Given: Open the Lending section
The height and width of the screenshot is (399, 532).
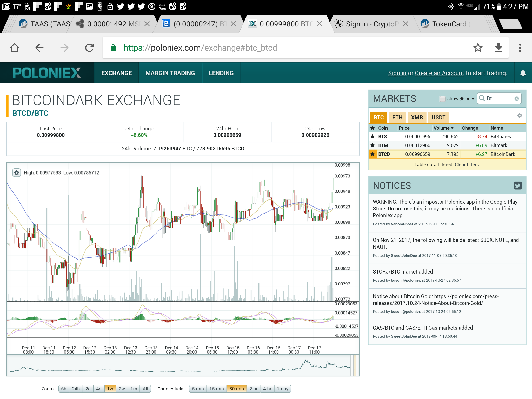Looking at the screenshot, I should [x=221, y=73].
